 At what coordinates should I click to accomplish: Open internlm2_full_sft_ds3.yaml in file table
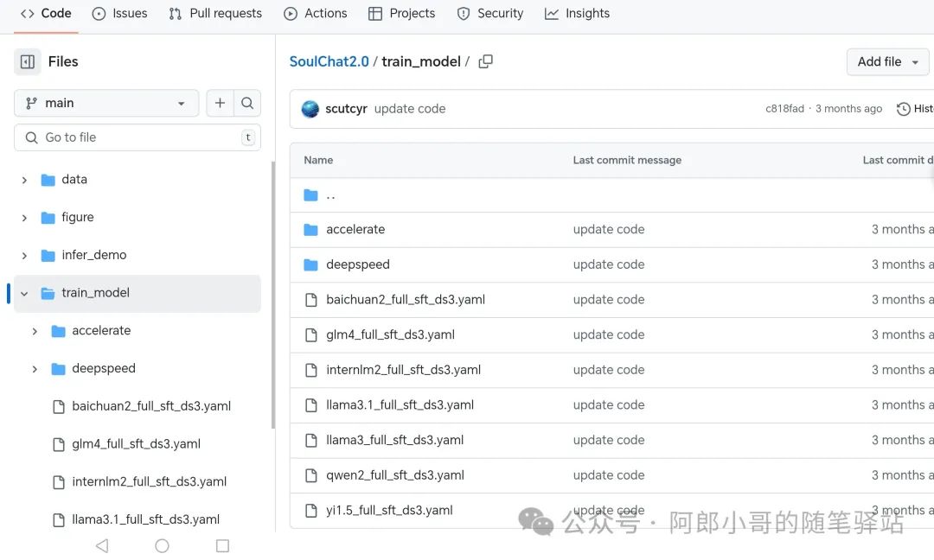(x=403, y=370)
